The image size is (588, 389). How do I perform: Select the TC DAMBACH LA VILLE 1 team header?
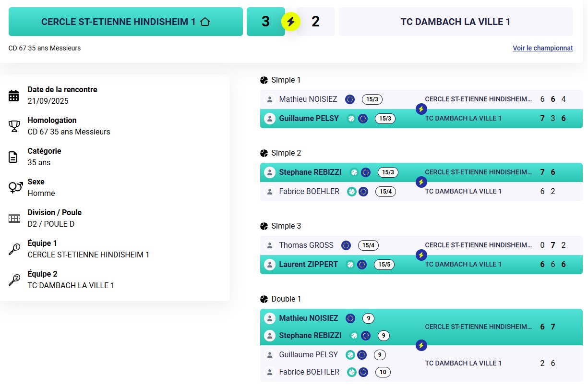[456, 22]
